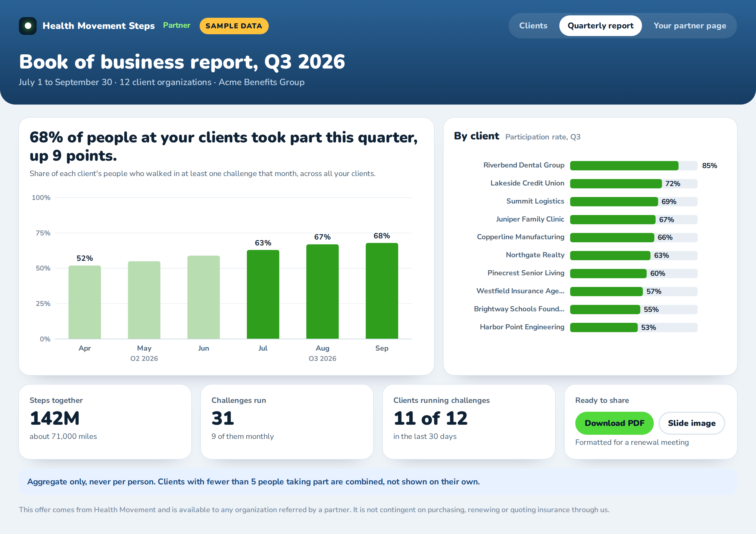The image size is (756, 534).
Task: Go to Your partner page tab
Action: click(690, 26)
